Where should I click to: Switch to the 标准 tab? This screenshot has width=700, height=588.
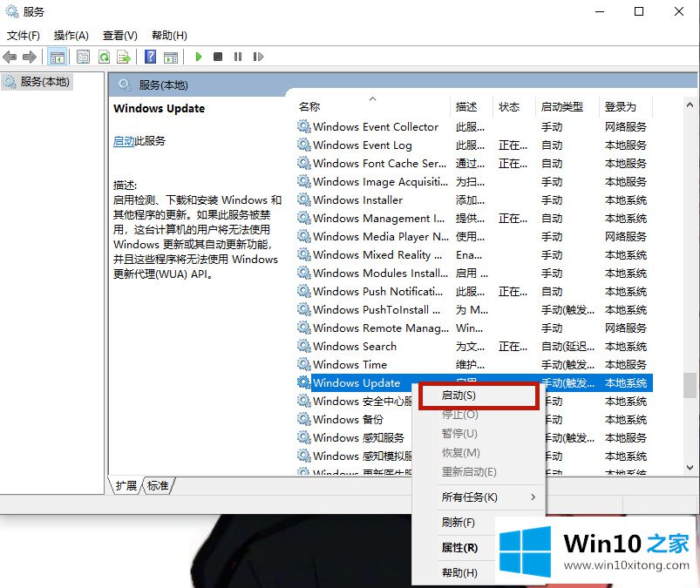(158, 485)
